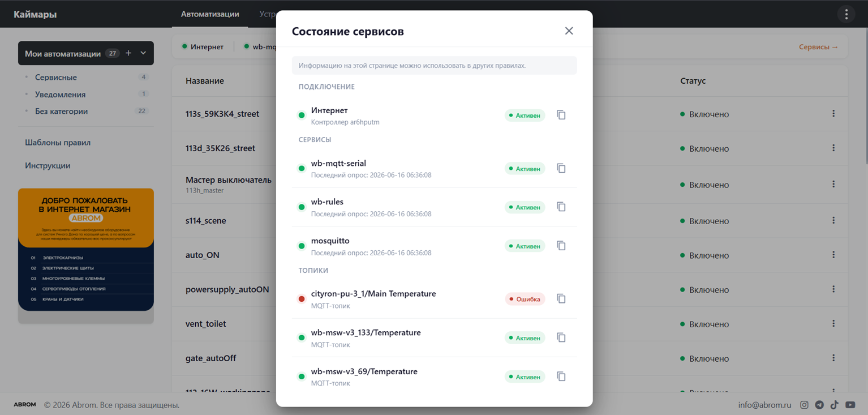Image resolution: width=868 pixels, height=415 pixels.
Task: Open row menu for gate_autoOff
Action: tap(833, 358)
